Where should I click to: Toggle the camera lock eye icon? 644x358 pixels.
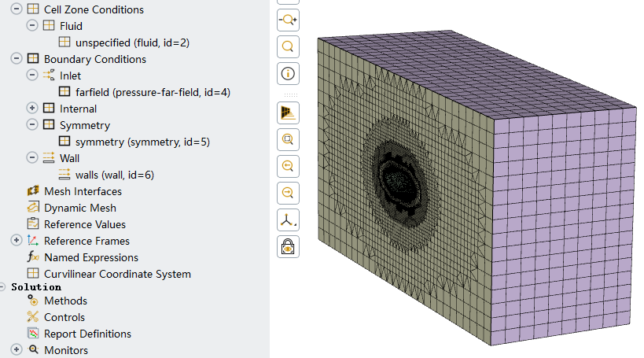tap(288, 247)
